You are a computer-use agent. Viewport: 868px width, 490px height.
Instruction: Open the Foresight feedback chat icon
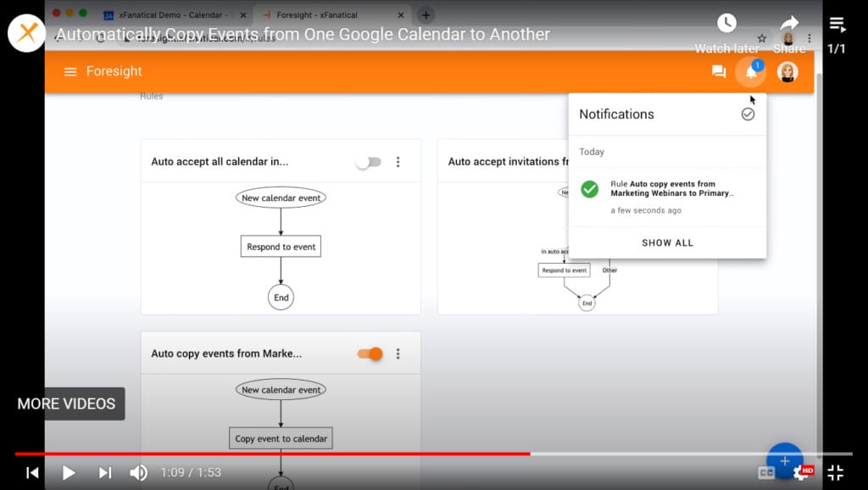tap(718, 71)
